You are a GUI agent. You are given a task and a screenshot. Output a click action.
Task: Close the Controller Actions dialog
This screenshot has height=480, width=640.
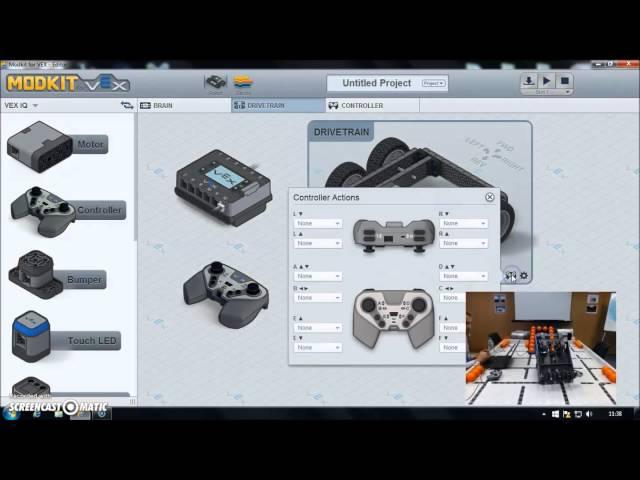[490, 198]
